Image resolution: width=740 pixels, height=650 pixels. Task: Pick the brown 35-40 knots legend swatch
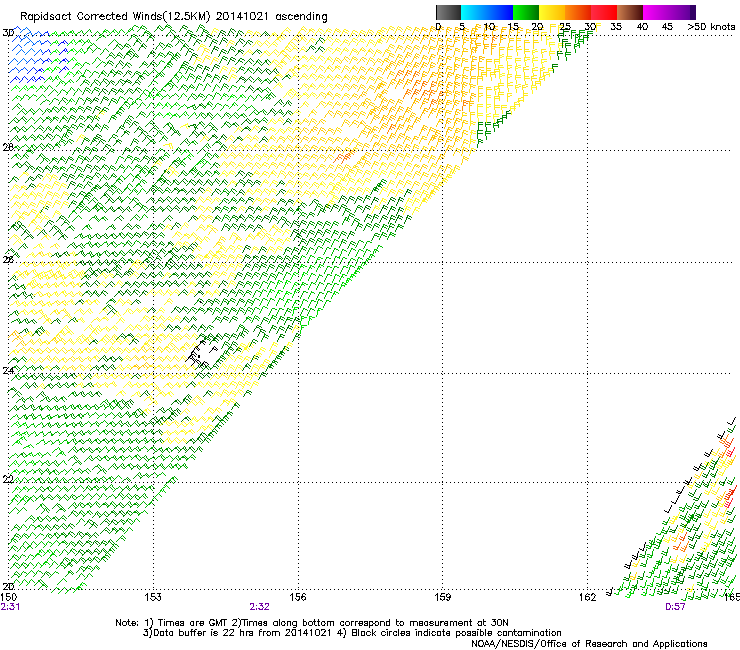(x=630, y=12)
